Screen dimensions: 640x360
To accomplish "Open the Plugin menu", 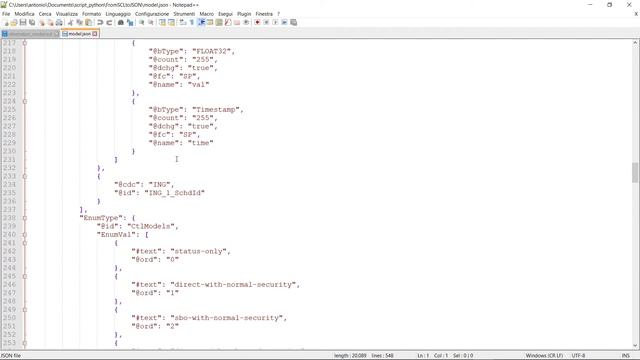I will (x=244, y=14).
